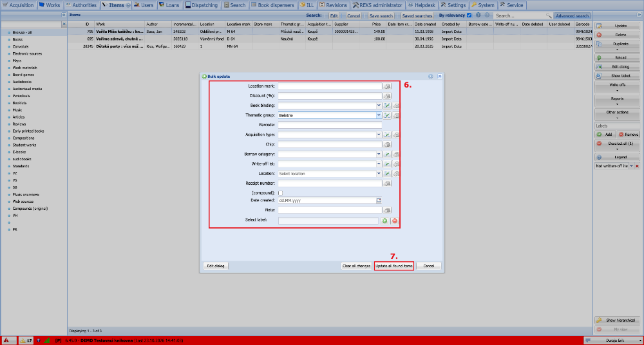Click into Barcode input field

coord(330,125)
